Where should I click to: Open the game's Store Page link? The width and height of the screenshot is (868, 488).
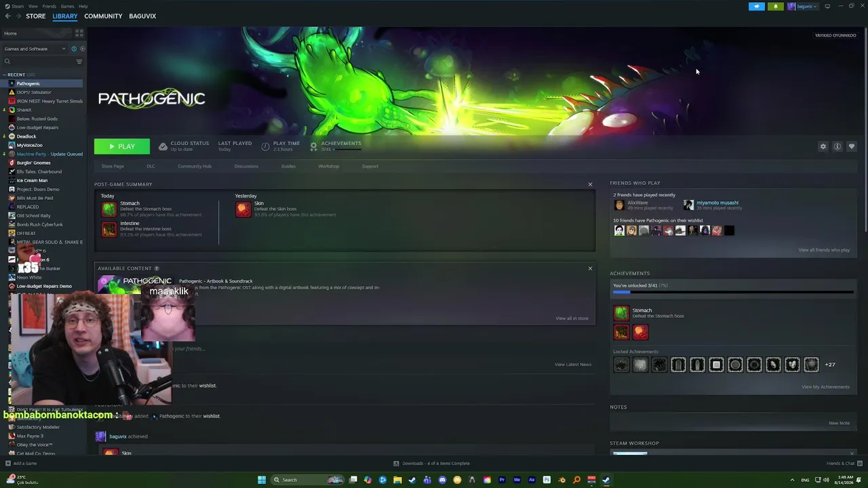coord(113,166)
